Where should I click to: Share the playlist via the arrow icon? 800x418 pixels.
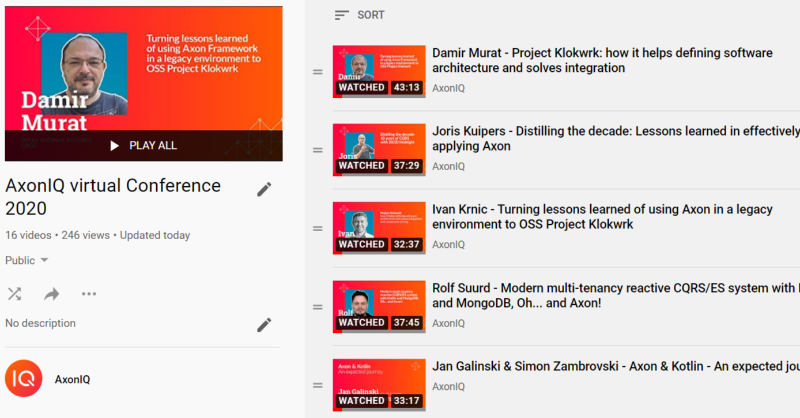tap(52, 294)
